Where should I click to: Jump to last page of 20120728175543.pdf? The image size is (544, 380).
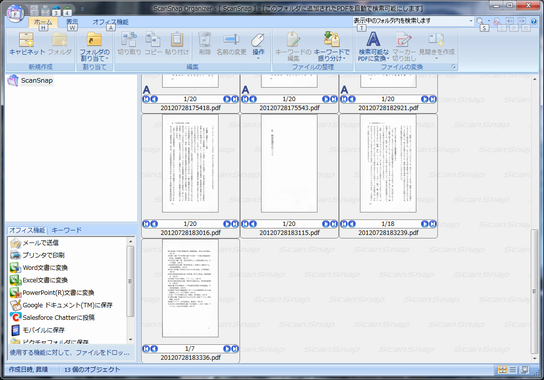334,99
